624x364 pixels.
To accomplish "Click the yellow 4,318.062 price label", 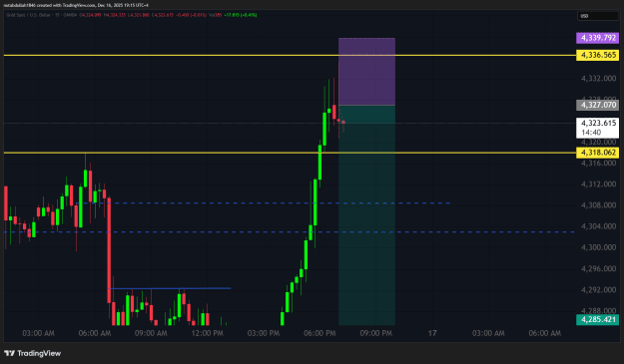I will [x=597, y=153].
